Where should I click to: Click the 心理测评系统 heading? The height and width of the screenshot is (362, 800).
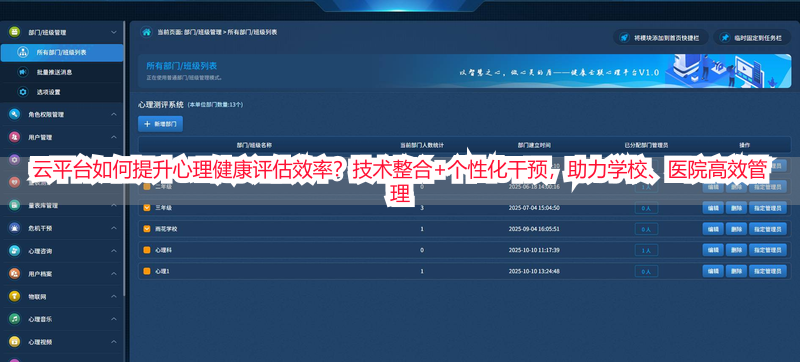click(161, 105)
